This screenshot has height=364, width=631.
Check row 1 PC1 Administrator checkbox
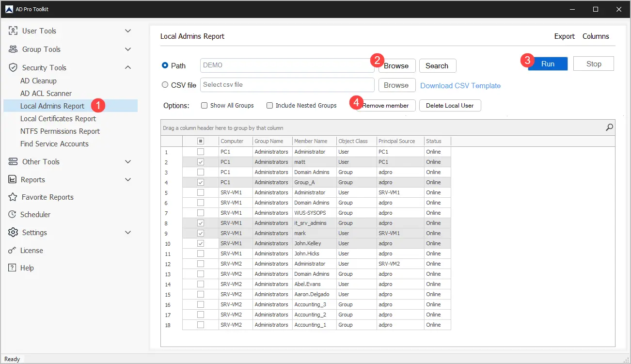201,152
